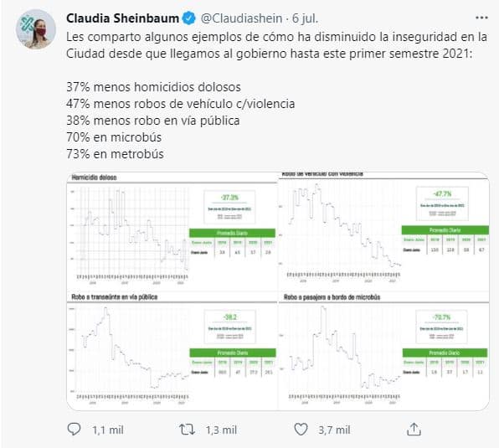Click the 1,1 mil replies count
The height and width of the screenshot is (448, 499).
tap(107, 430)
